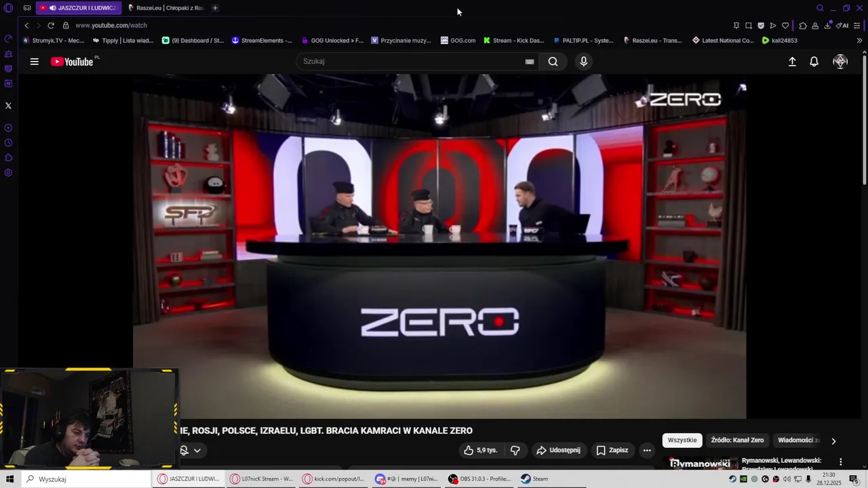Save video using the Zapisz button
Viewport: 868px width, 488px height.
(x=612, y=450)
